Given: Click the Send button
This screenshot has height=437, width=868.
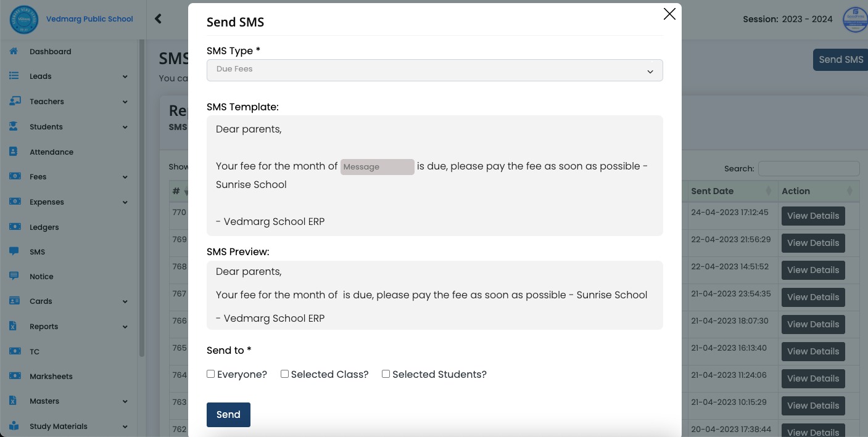Looking at the screenshot, I should tap(228, 414).
